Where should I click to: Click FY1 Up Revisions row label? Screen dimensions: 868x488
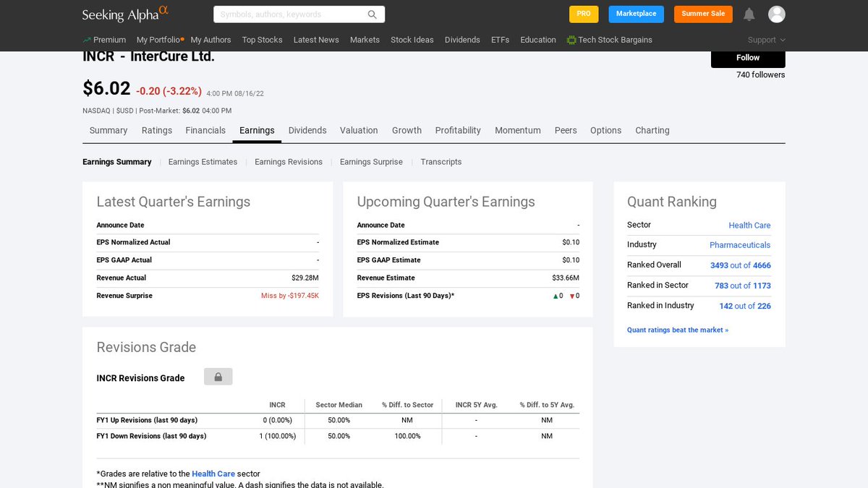click(x=147, y=420)
